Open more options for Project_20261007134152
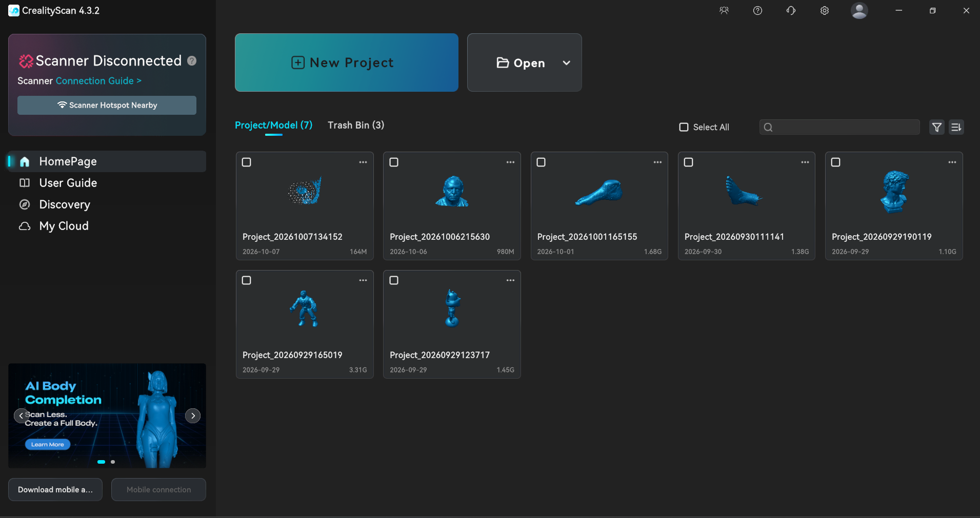The height and width of the screenshot is (518, 980). pyautogui.click(x=363, y=162)
